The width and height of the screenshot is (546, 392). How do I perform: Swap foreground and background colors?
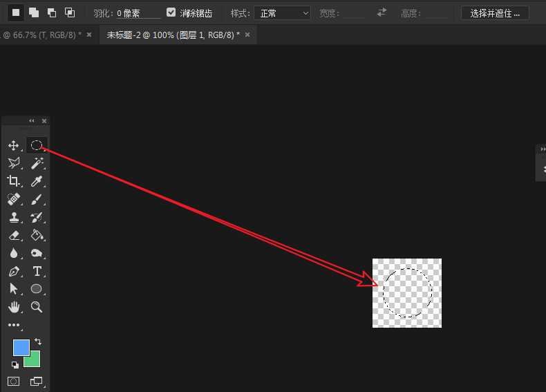pos(37,342)
